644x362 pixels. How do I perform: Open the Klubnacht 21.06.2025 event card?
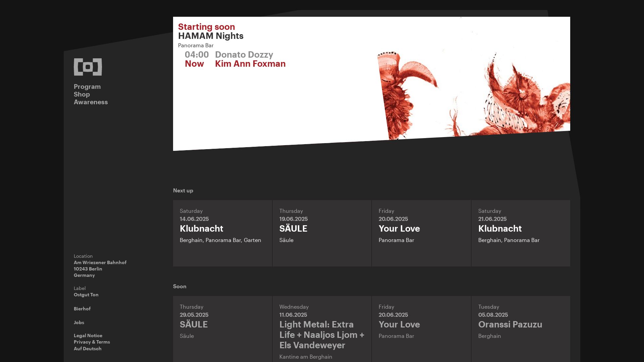coord(521,233)
